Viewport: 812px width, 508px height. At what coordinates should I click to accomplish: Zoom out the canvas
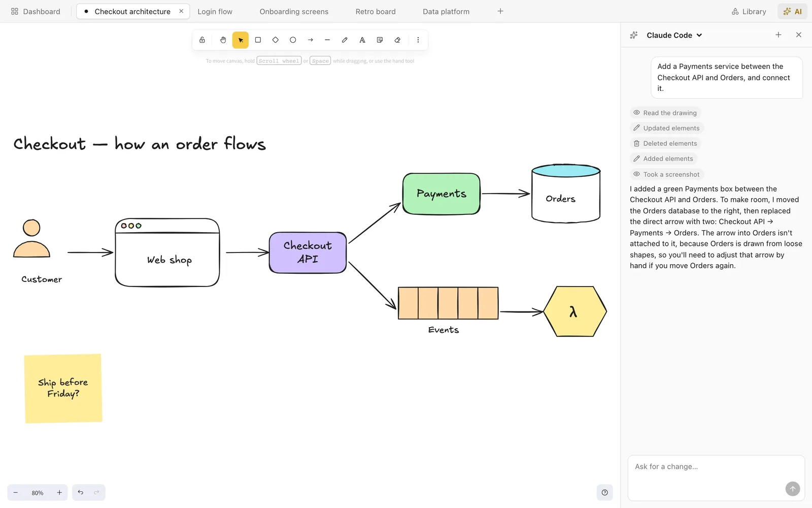tap(16, 493)
